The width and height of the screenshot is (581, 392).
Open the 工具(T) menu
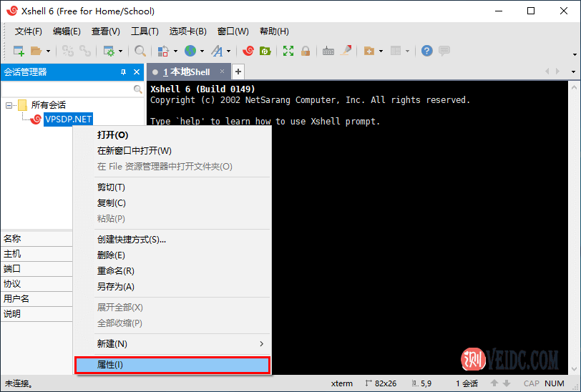pyautogui.click(x=145, y=31)
